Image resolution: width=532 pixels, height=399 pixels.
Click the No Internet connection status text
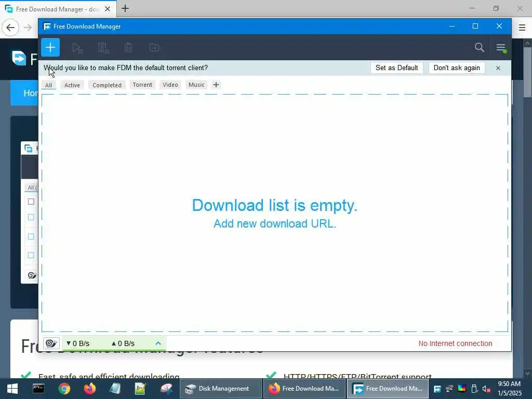pos(455,343)
